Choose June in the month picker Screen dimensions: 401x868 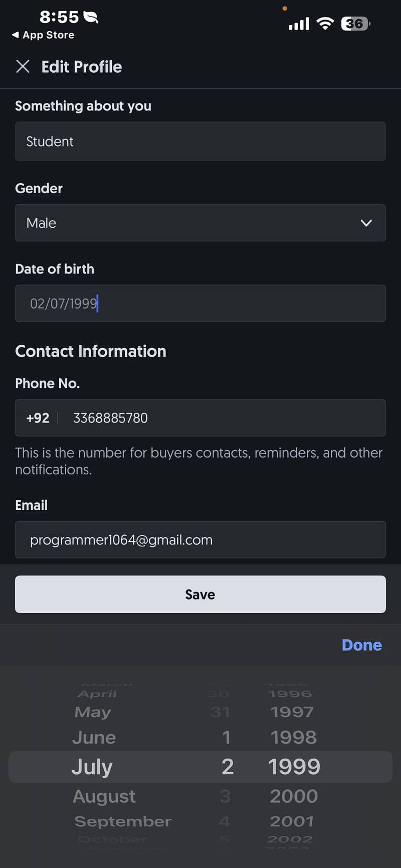pyautogui.click(x=94, y=738)
